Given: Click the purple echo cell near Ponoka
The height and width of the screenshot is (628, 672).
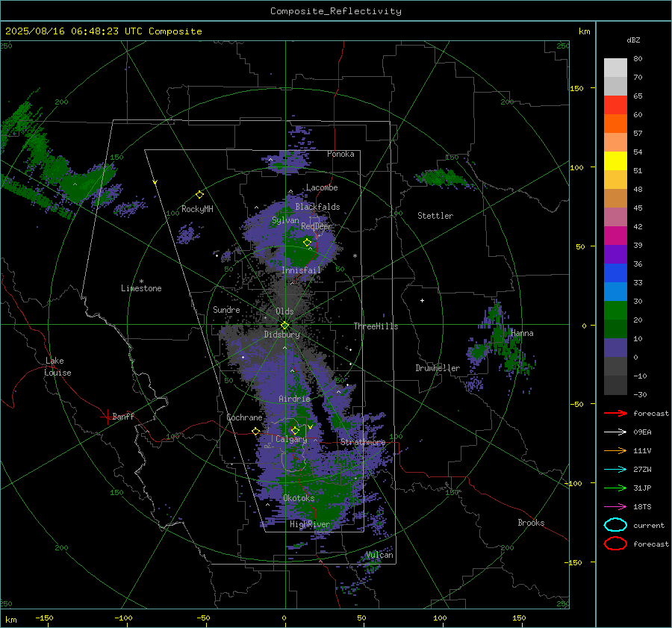Looking at the screenshot, I should coord(286,161).
